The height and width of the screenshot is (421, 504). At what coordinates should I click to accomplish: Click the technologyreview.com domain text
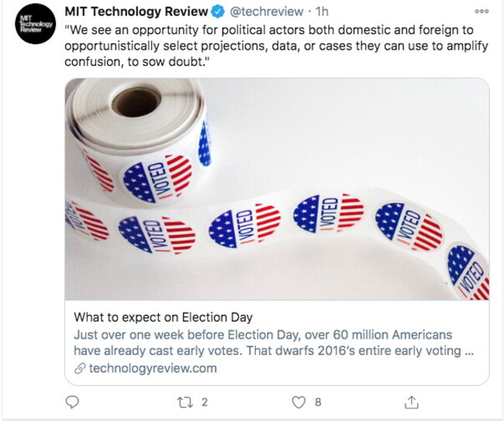tap(153, 369)
